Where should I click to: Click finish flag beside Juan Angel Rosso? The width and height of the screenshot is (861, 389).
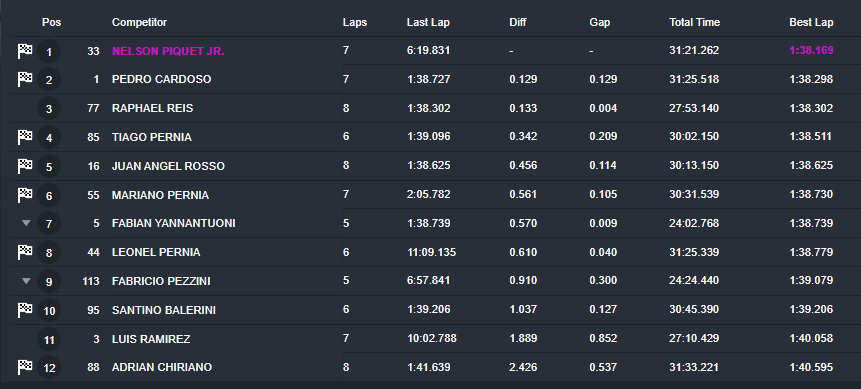click(x=25, y=166)
